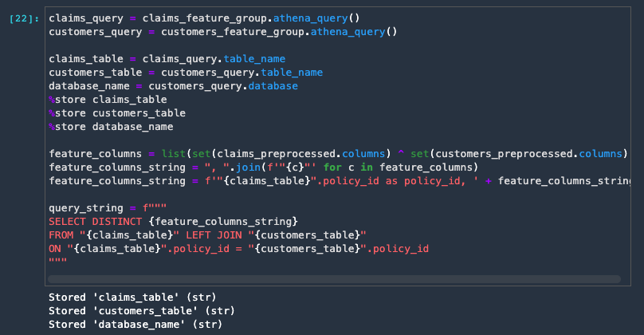Click the Stored 'claims_table' output line
The height and width of the screenshot is (335, 644).
click(x=132, y=298)
